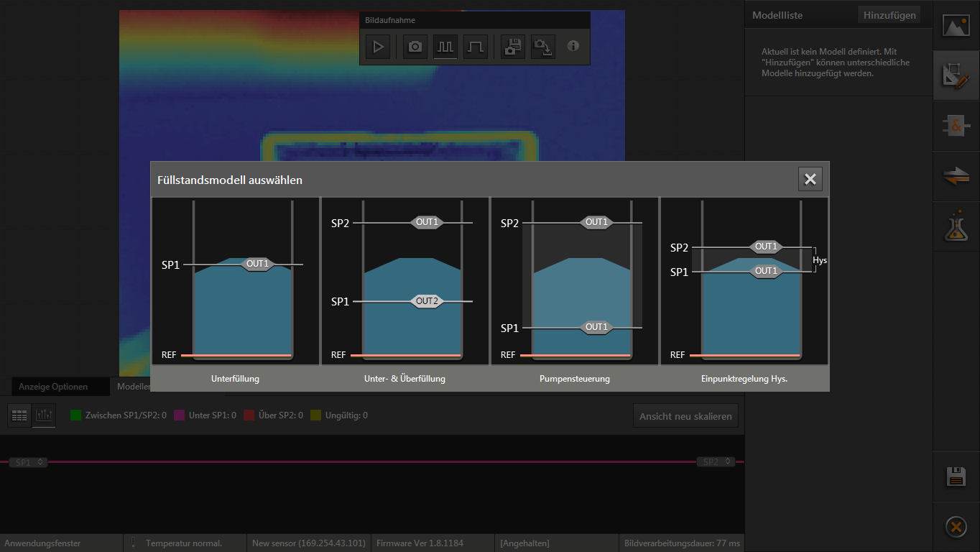Select continuous pulse trigger mode icon
Screen dimensions: 980x552
(445, 47)
